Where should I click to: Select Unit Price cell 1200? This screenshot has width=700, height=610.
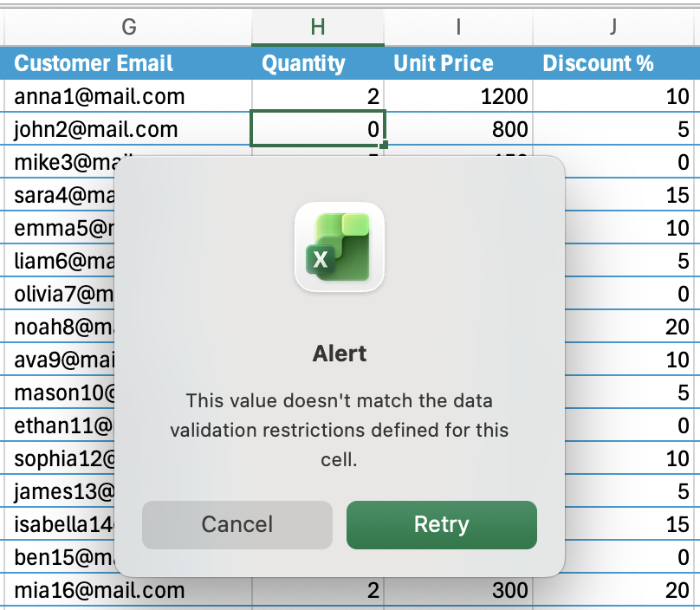(x=458, y=96)
